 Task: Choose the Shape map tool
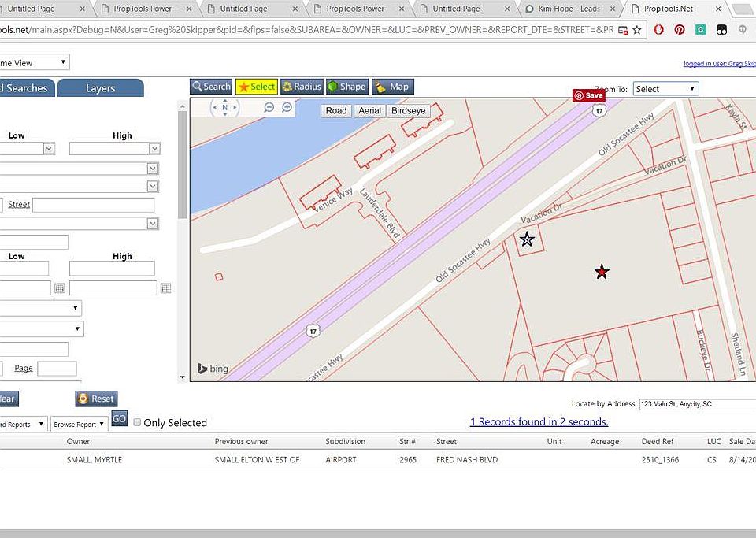pyautogui.click(x=347, y=87)
